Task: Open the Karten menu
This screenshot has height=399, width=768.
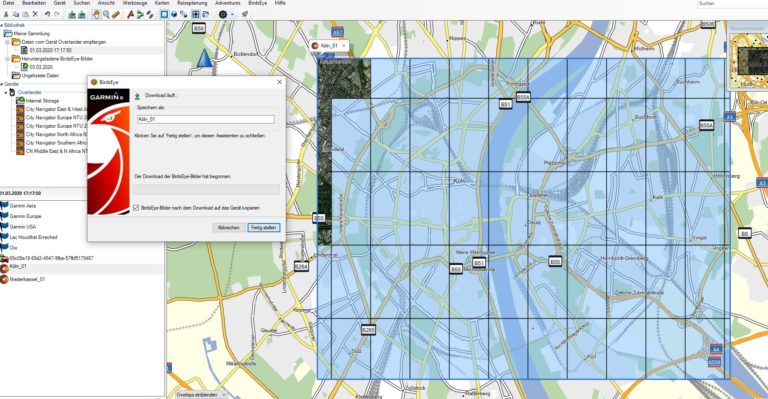Action: coord(162,3)
